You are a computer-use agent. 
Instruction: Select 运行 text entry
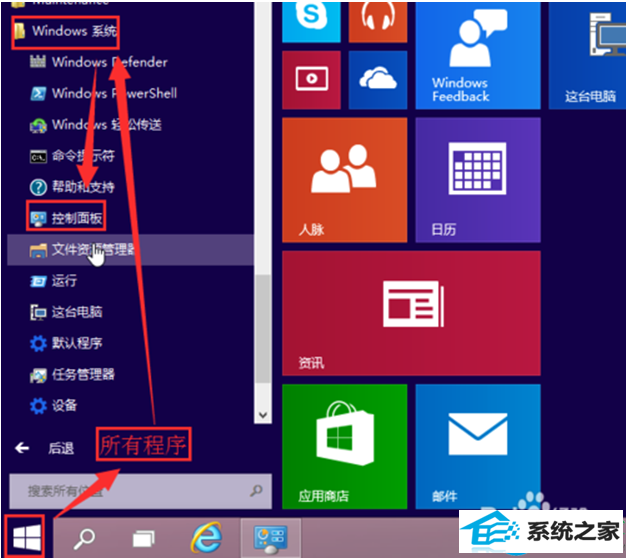pyautogui.click(x=64, y=281)
